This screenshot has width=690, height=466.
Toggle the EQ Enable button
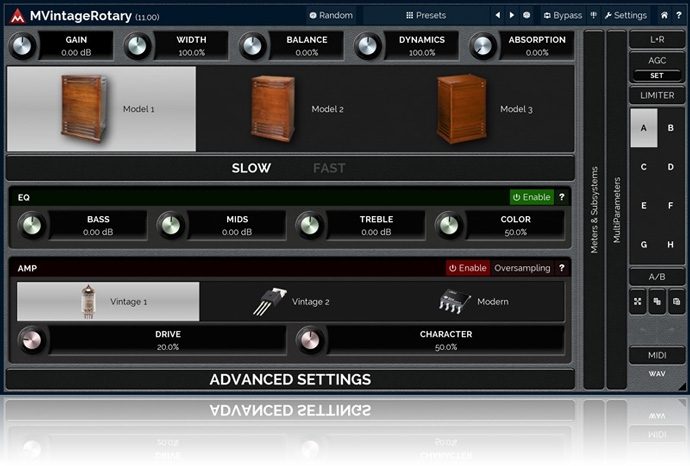[532, 197]
